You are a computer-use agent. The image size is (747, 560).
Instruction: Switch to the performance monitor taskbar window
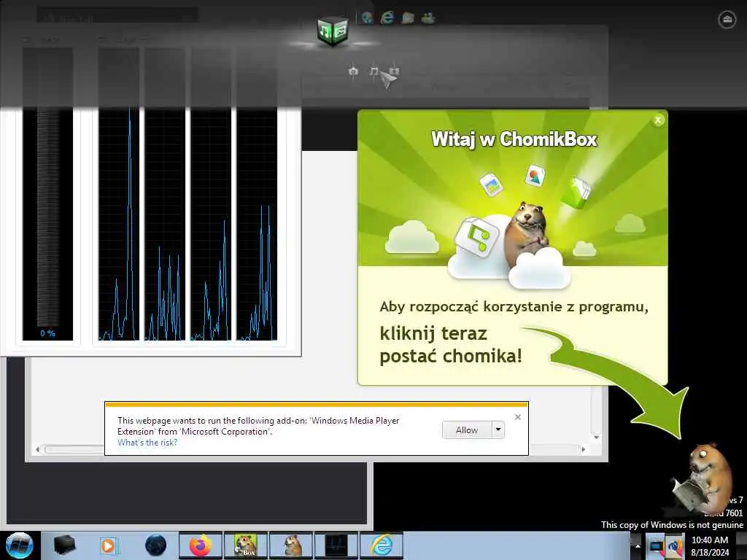[336, 545]
